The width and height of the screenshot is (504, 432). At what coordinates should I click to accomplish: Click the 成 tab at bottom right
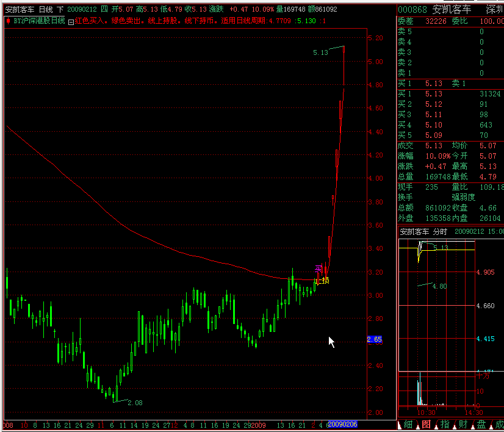point(498,425)
